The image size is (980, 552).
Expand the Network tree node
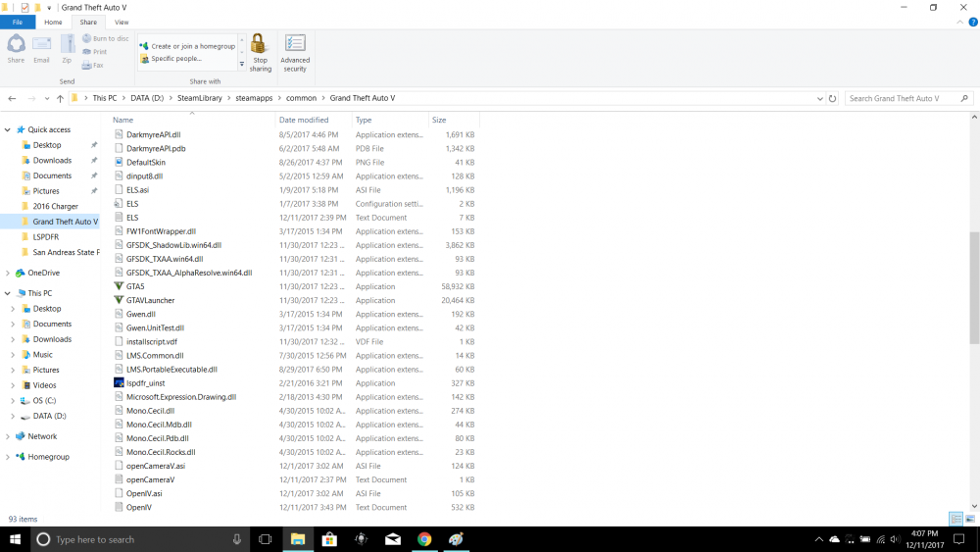pyautogui.click(x=8, y=436)
